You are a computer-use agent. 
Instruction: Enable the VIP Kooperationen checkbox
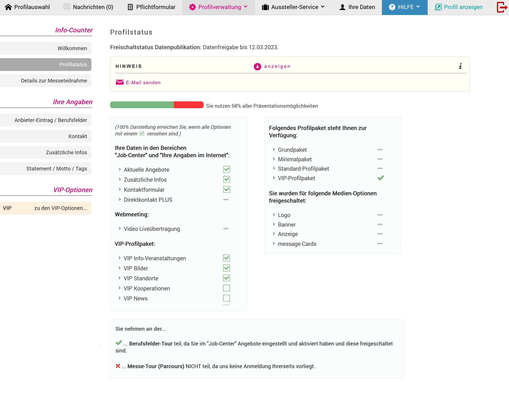226,288
